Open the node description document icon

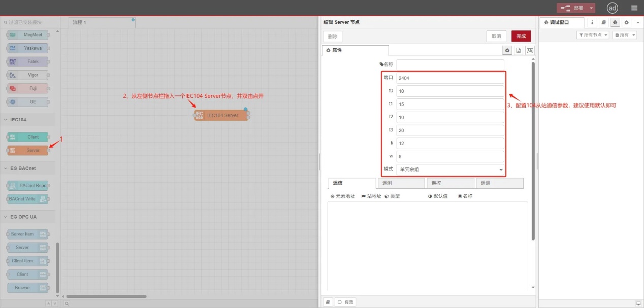[519, 50]
